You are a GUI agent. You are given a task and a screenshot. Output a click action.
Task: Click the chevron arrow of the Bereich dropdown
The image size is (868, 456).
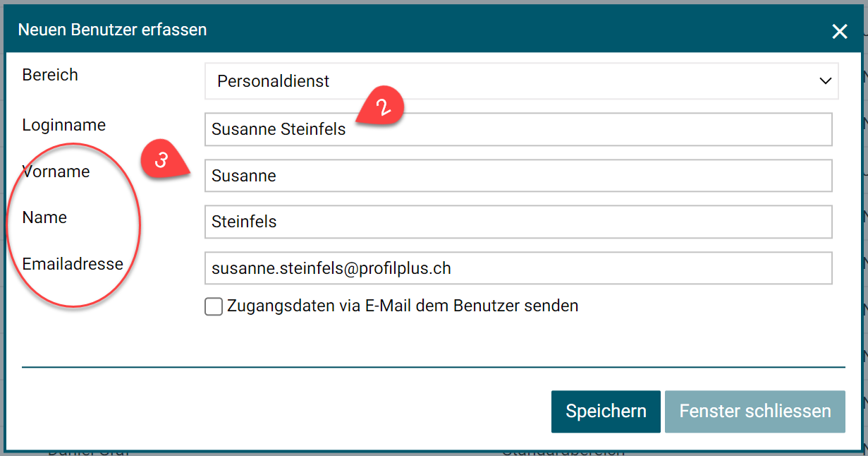[x=826, y=81]
